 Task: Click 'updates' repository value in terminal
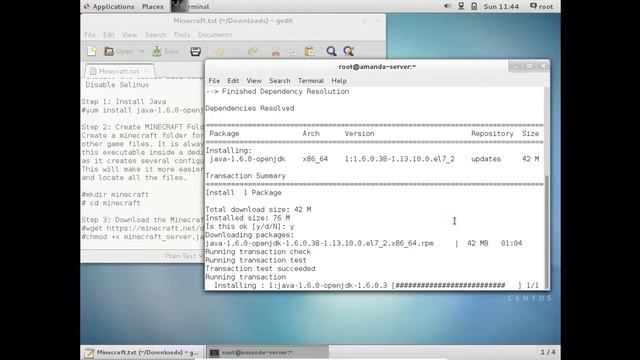pyautogui.click(x=486, y=159)
